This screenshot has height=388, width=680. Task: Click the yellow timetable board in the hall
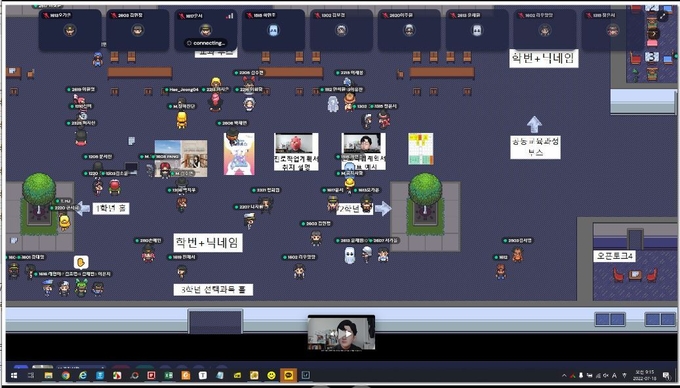point(420,149)
